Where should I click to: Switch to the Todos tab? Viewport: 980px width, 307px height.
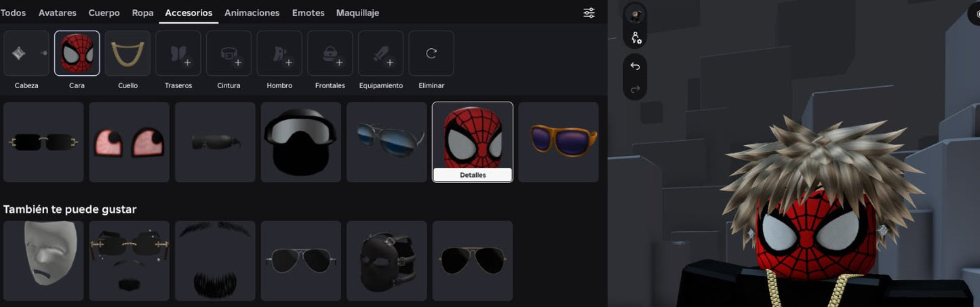[x=13, y=13]
